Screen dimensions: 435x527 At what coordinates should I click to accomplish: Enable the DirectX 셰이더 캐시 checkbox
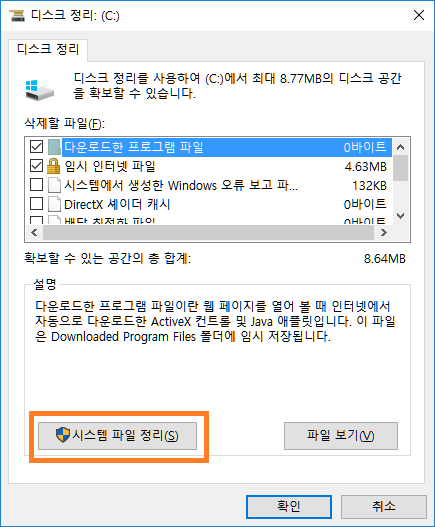(x=36, y=203)
